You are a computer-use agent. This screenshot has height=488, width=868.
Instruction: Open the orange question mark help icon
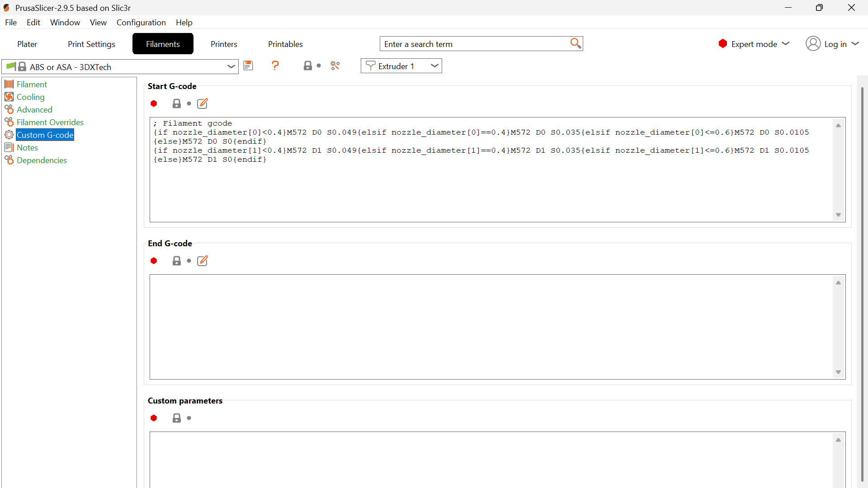pyautogui.click(x=275, y=66)
